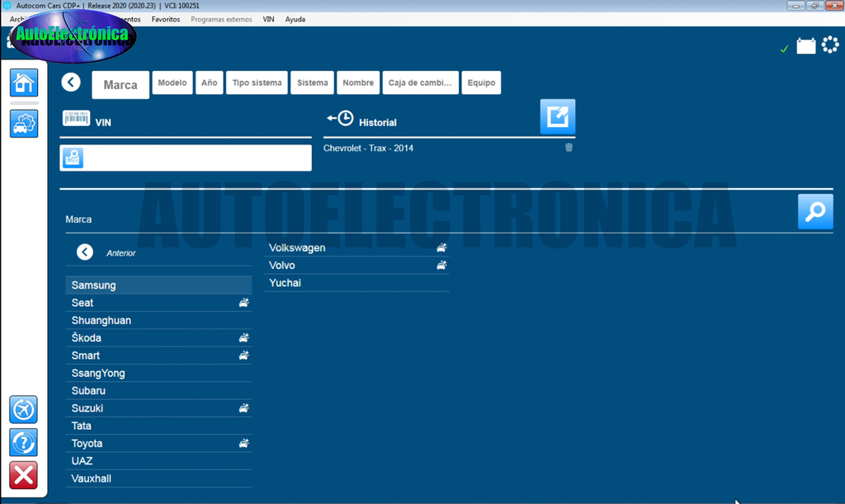Choose the Škoda brand
845x504 pixels.
pos(159,337)
